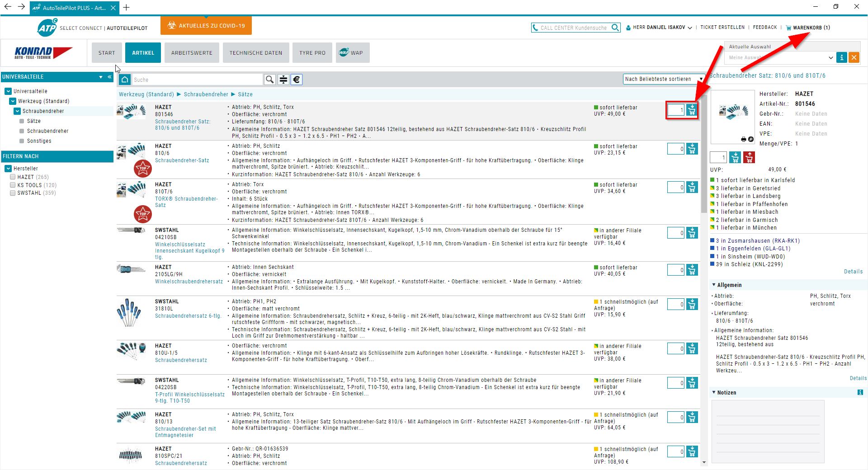
Task: Switch to the ARTIKEL tab
Action: click(x=143, y=53)
